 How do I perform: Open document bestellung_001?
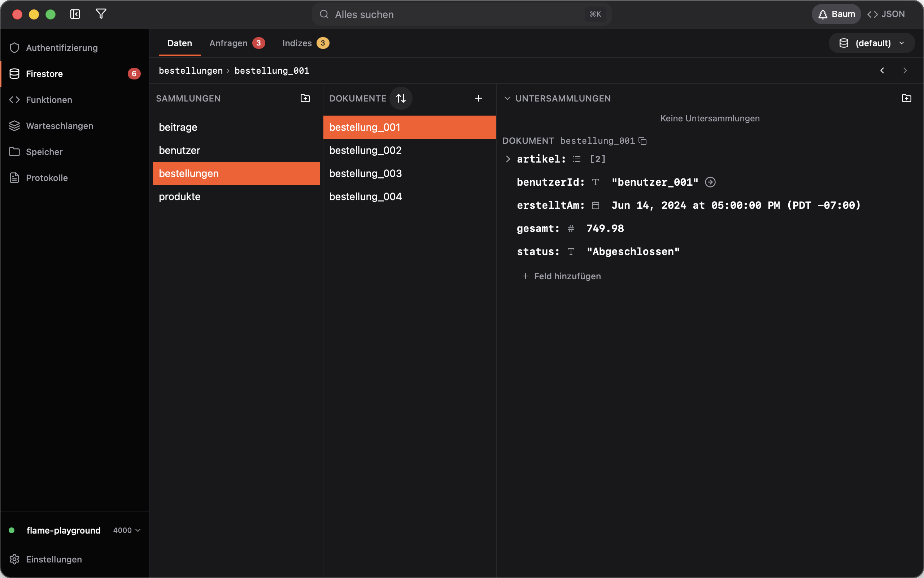pos(409,127)
